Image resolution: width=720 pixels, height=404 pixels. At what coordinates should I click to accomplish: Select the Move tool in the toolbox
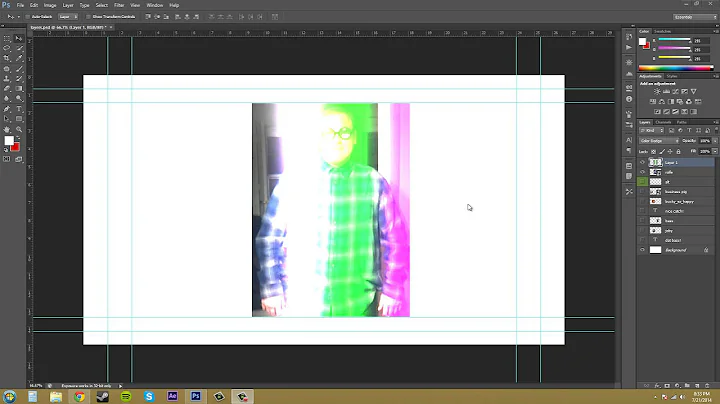point(19,39)
